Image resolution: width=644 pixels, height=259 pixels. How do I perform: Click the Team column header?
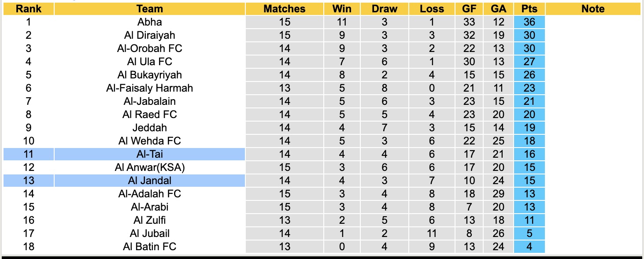click(149, 9)
